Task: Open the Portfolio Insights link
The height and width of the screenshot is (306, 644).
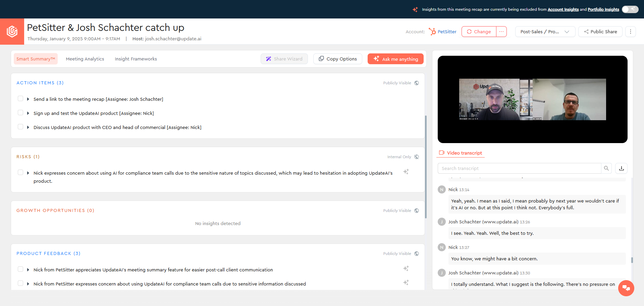Action: [x=603, y=9]
